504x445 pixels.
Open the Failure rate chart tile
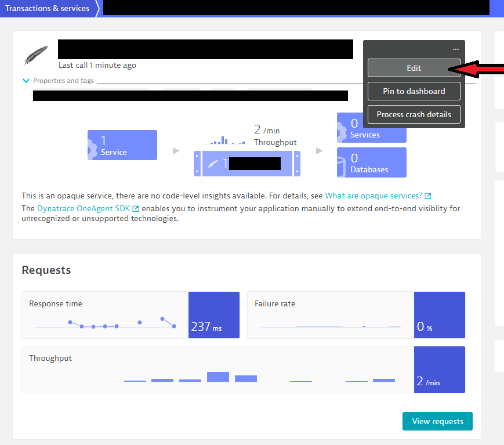[x=356, y=315]
